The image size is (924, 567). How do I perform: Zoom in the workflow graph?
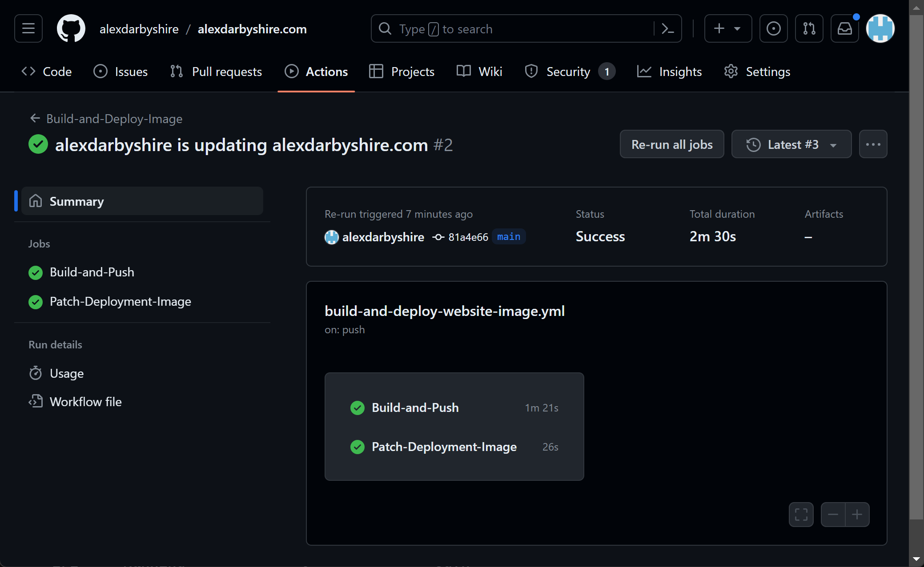tap(857, 515)
